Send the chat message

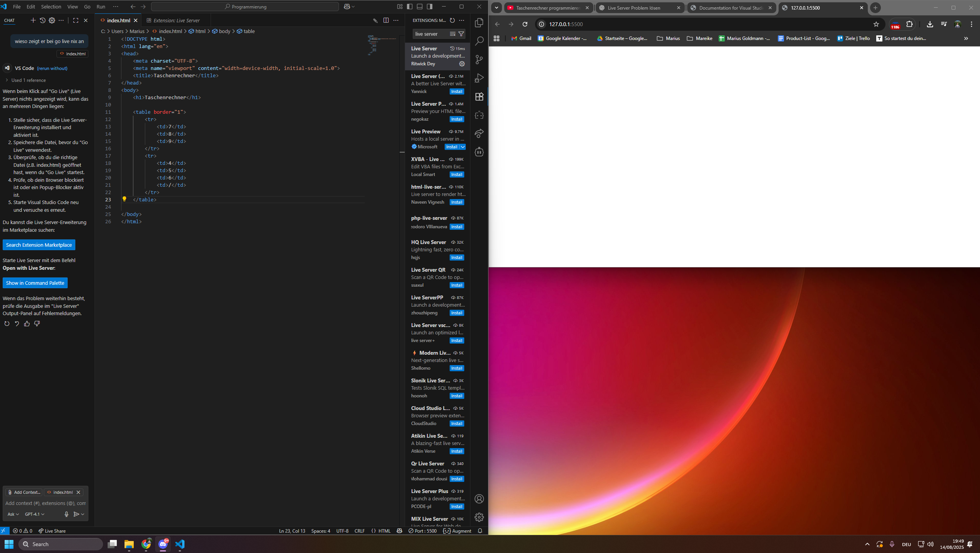coord(76,514)
